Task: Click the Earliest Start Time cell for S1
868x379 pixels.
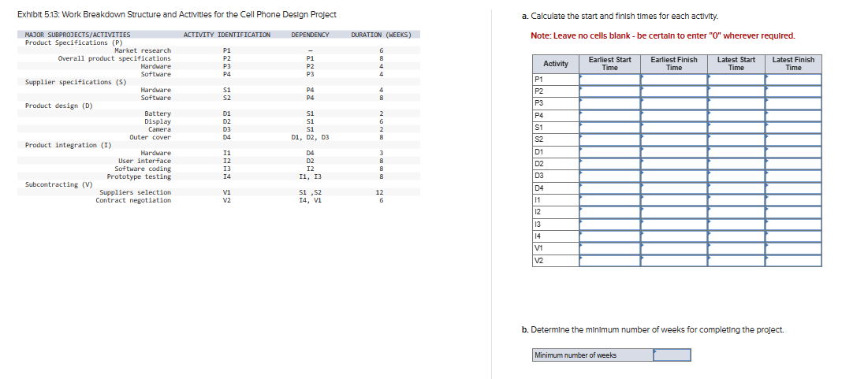Action: [610, 128]
